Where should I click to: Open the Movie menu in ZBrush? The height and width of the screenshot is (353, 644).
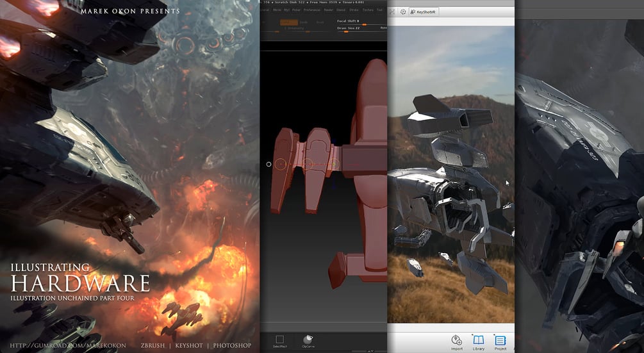(x=277, y=10)
